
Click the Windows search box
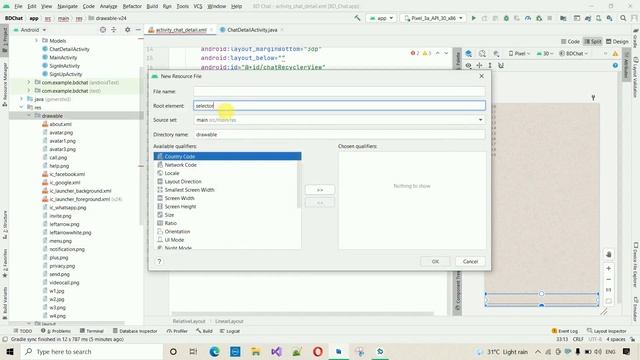tap(91, 351)
